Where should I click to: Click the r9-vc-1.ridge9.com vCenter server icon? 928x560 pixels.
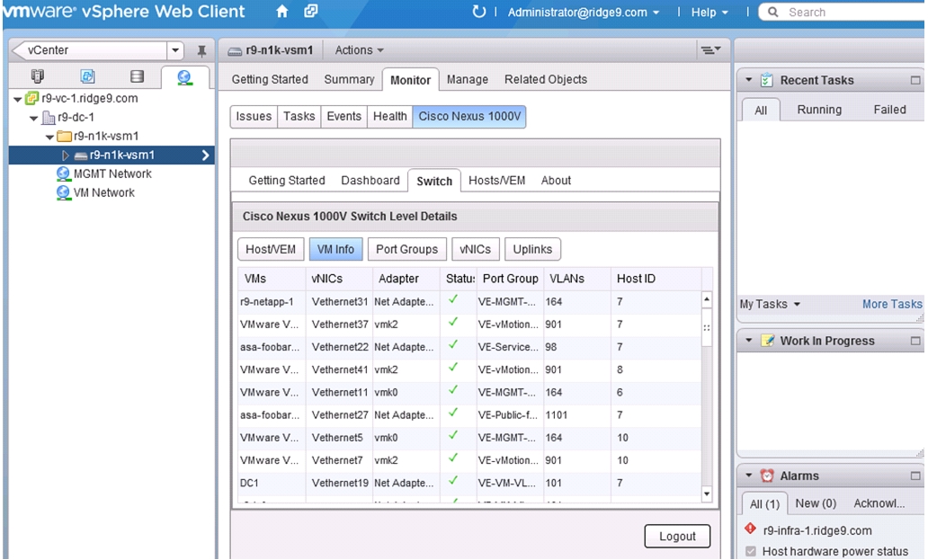[x=32, y=98]
